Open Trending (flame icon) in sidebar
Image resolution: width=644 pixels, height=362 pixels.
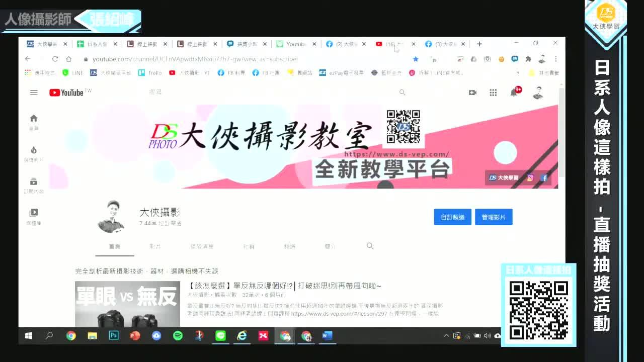tap(34, 154)
